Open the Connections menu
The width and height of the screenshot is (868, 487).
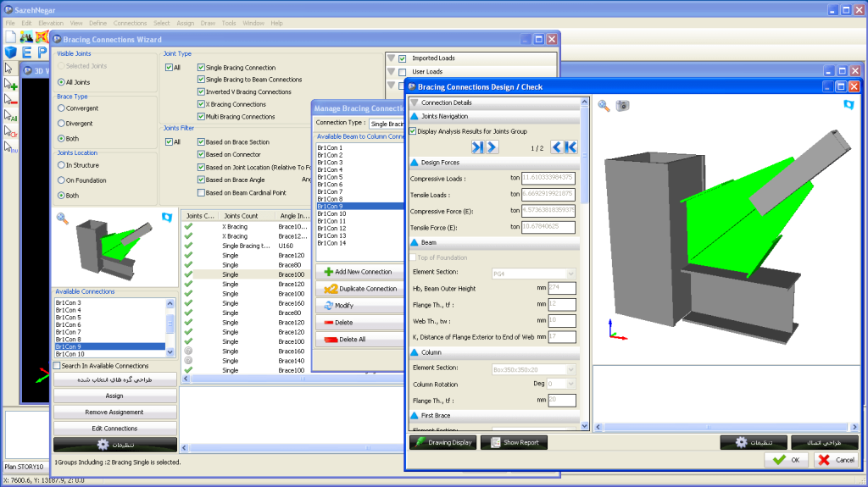pyautogui.click(x=130, y=23)
